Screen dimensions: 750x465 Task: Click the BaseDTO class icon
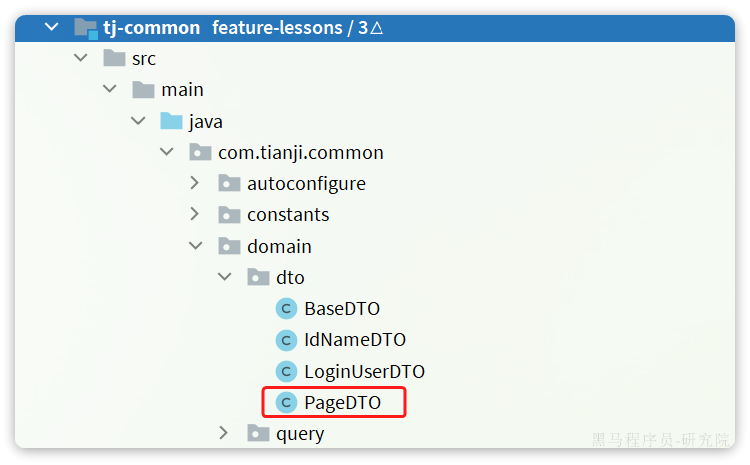[287, 309]
